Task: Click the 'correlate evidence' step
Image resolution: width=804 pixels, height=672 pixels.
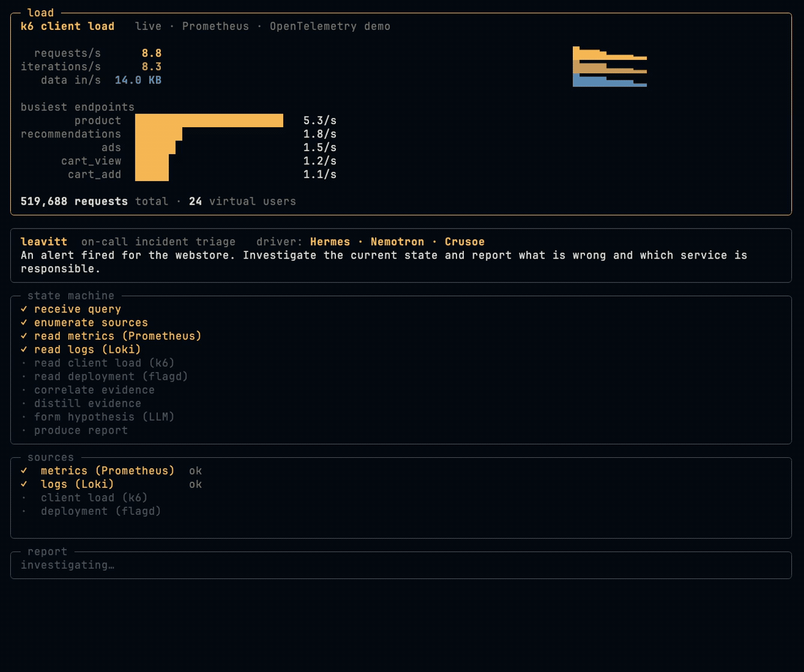Action: pos(94,389)
